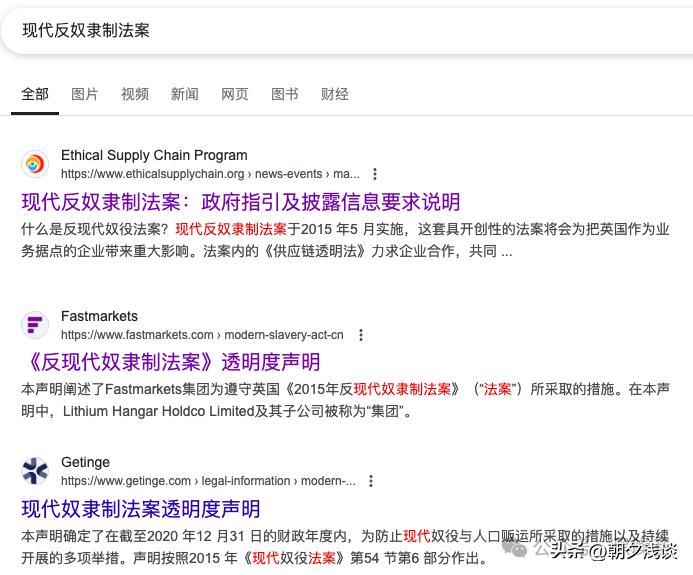Screen dimensions: 693x575
Task: Click the Fastmarkets favicon
Action: click(35, 325)
